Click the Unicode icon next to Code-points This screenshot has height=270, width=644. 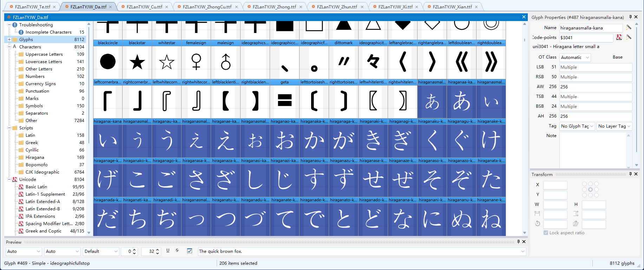coord(619,37)
